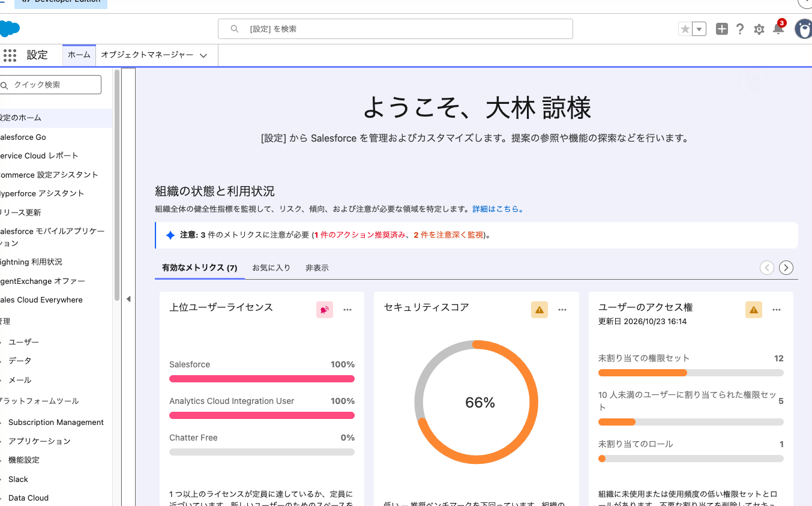Open Service Cloud レポート in sidebar
The width and height of the screenshot is (812, 506).
38,155
